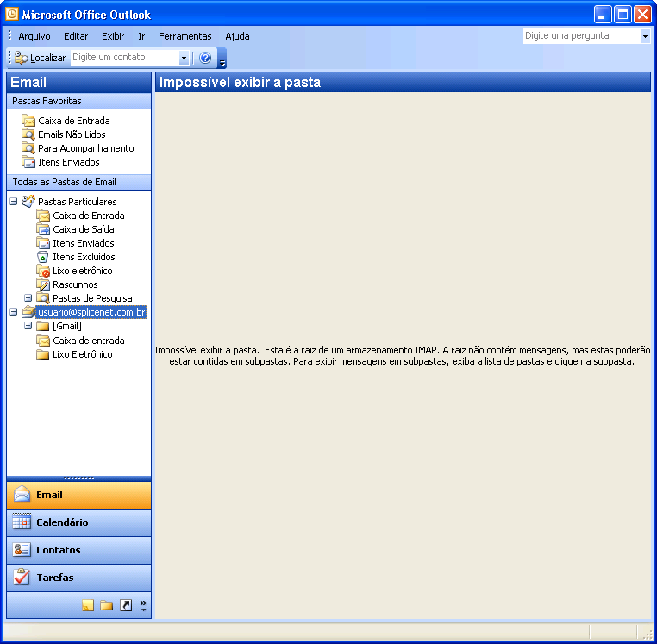Click the Pastas Favoritas header
Screen dimensions: 657x644
[78, 101]
